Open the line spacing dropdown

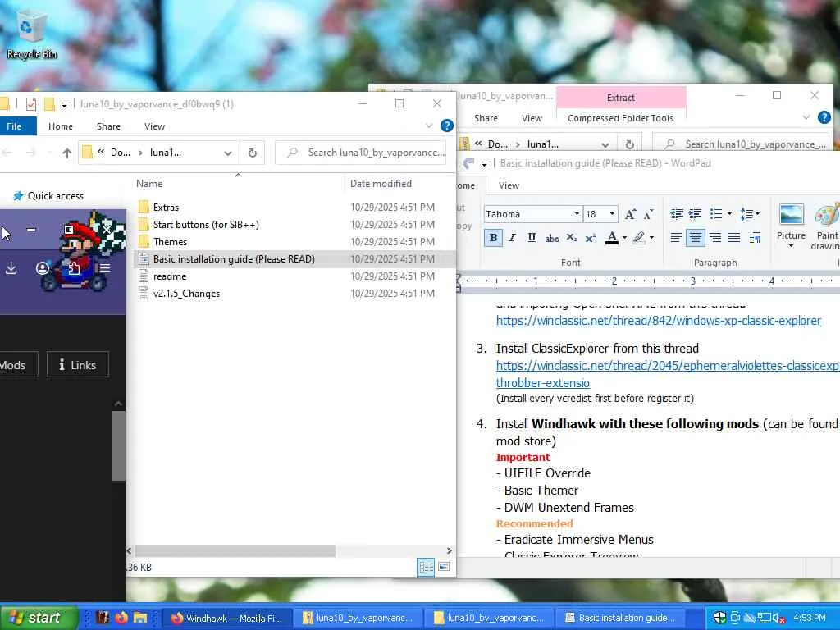pos(750,214)
